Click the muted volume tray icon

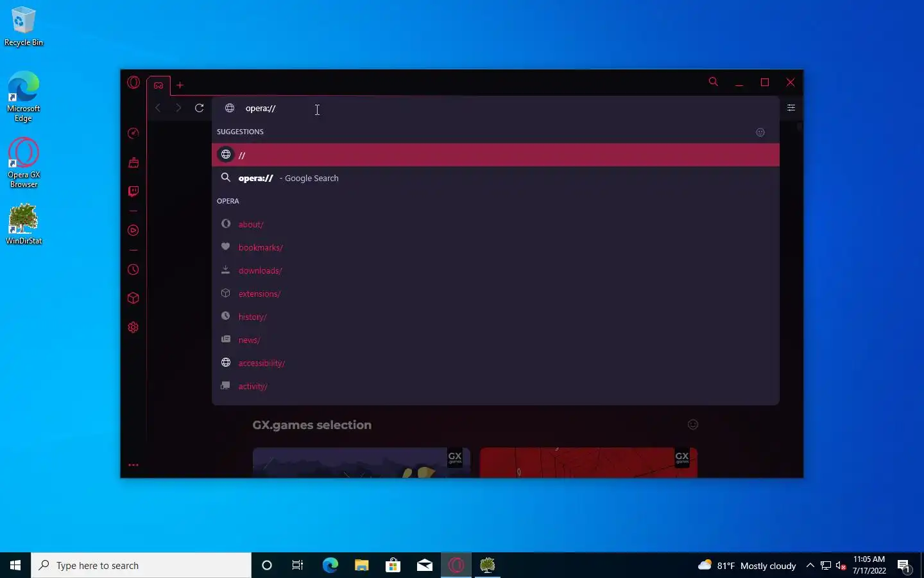tap(841, 565)
